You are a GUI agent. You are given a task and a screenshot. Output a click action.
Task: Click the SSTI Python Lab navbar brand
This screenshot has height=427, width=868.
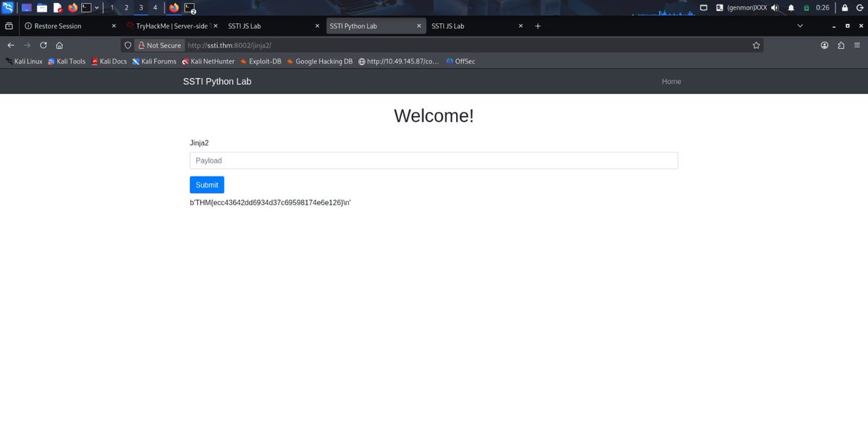[217, 81]
